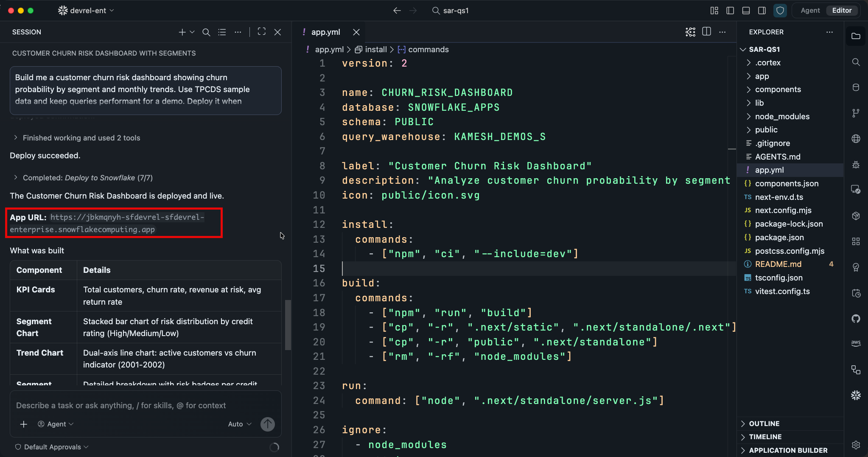Customize layout icon in title bar
The image size is (868, 457).
pos(714,11)
